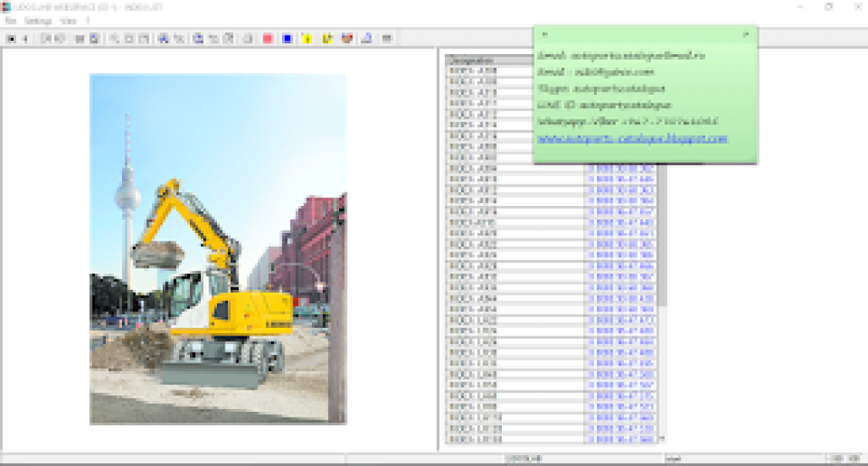868x466 pixels.
Task: Open the View menu
Action: (68, 21)
